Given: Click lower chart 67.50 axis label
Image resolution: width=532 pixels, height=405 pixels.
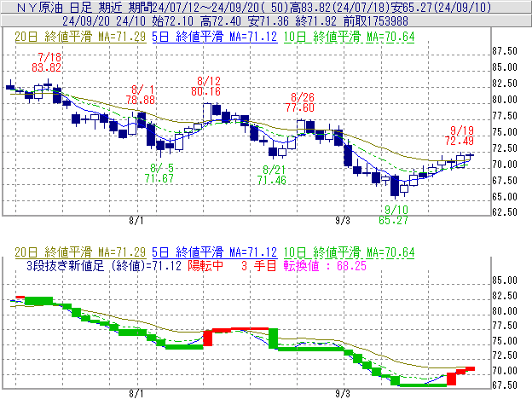Looking at the screenshot, I should click(505, 385).
